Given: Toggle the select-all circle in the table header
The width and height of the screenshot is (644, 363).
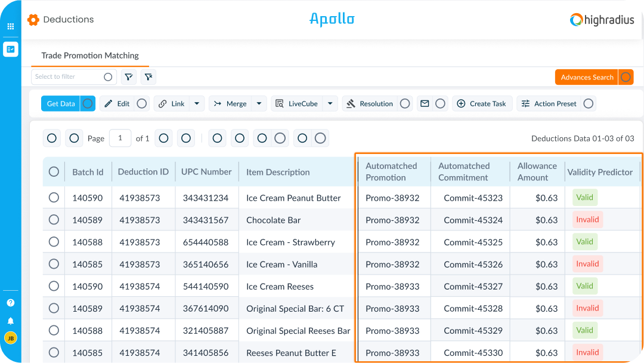Looking at the screenshot, I should (54, 172).
